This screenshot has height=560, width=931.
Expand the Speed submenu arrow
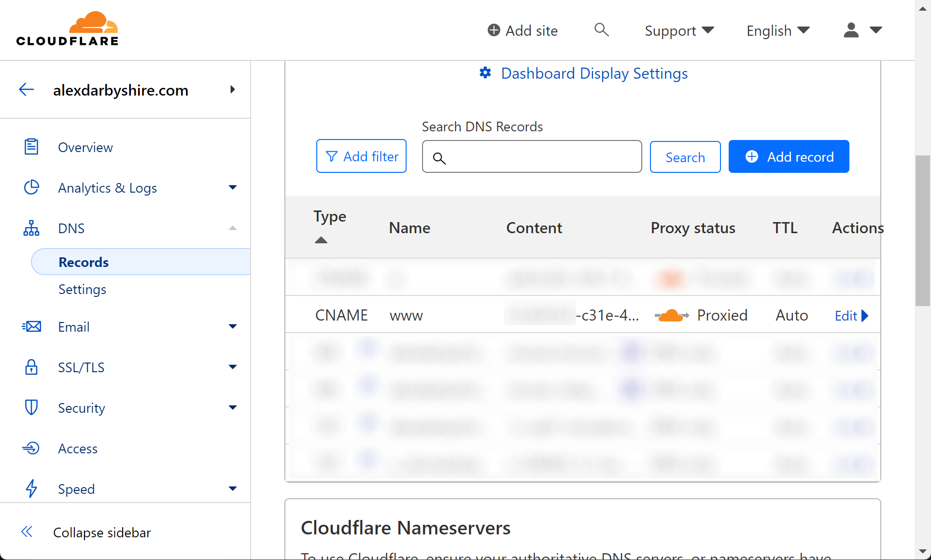point(233,489)
